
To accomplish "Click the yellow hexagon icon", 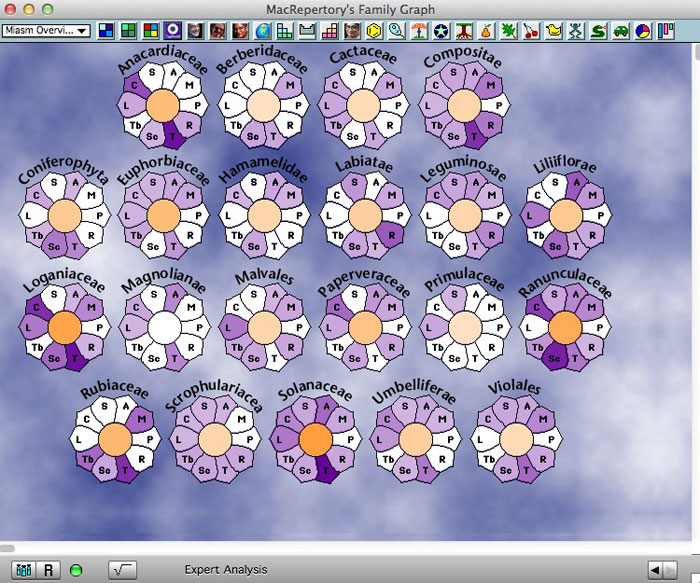I will (375, 31).
